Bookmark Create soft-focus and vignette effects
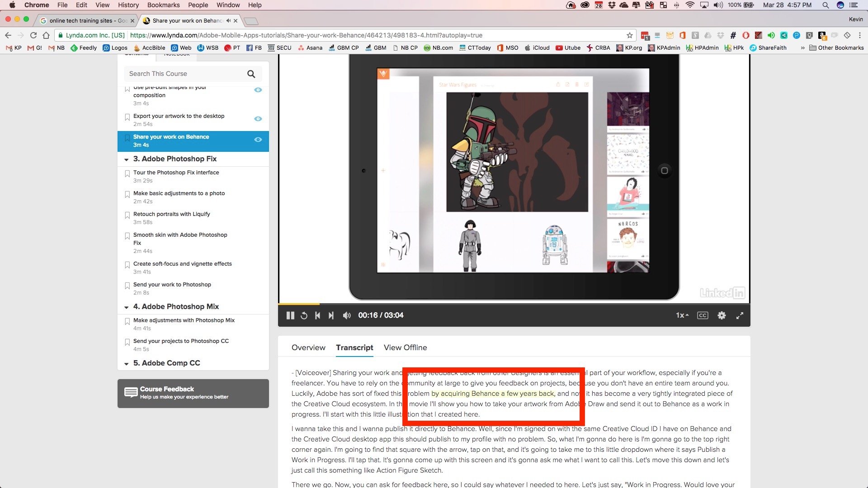 tap(127, 265)
